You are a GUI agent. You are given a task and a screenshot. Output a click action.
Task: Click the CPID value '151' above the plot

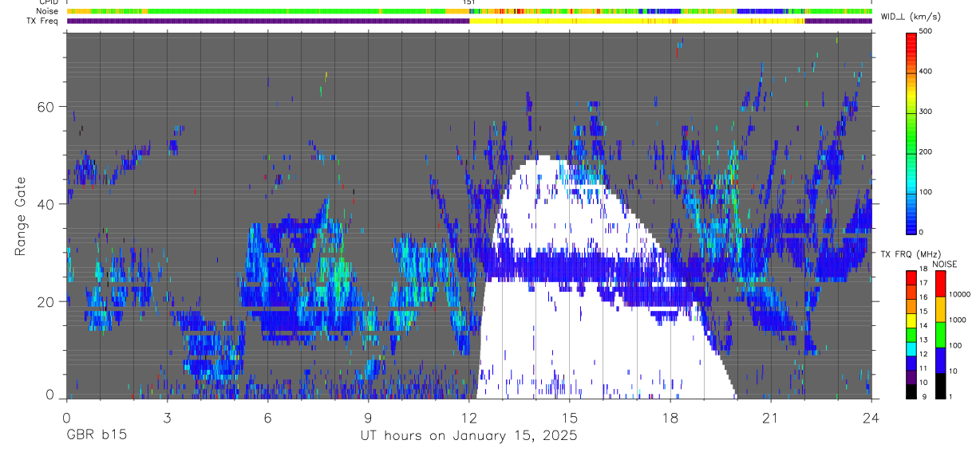469,2
